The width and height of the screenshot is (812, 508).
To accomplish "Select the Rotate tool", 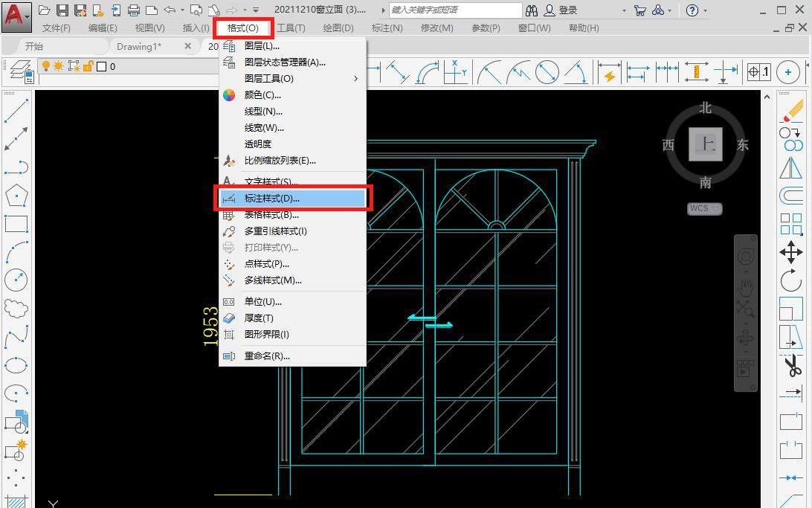I will click(791, 280).
